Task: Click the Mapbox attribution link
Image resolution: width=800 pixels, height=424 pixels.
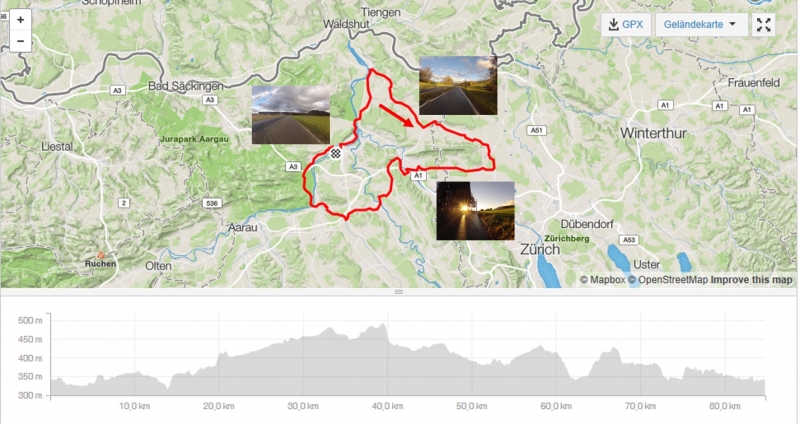Action: pos(603,280)
